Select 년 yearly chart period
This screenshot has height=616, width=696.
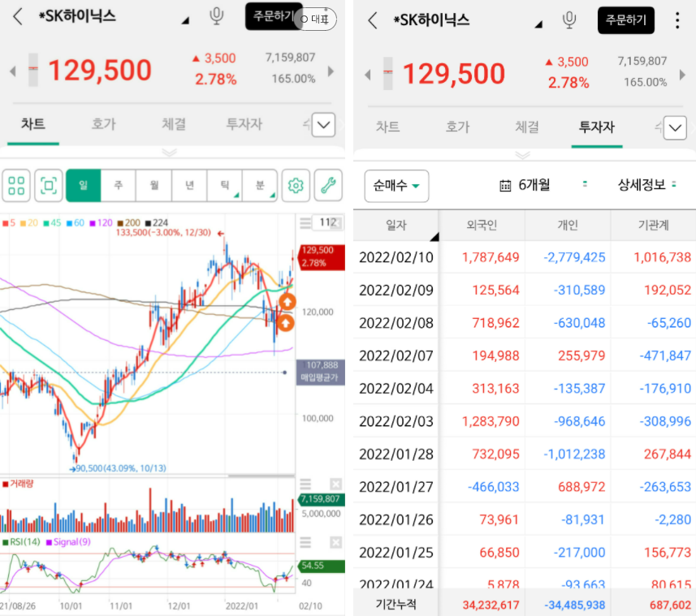point(189,185)
